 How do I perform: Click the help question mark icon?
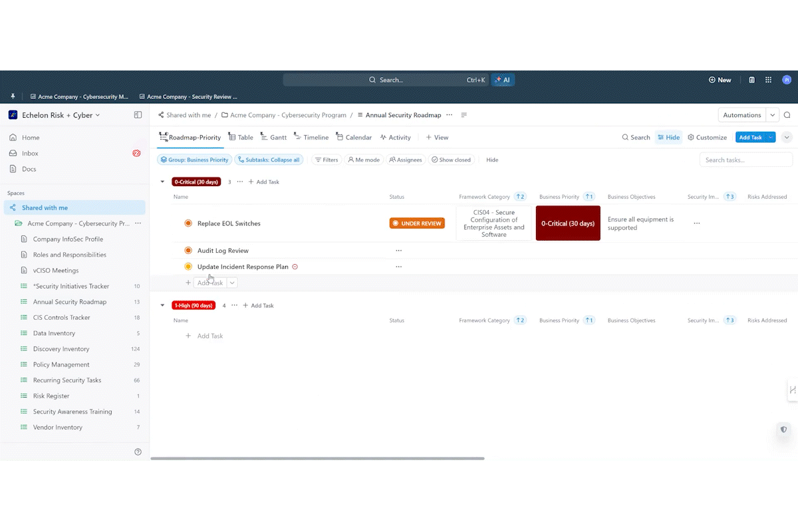coord(138,452)
